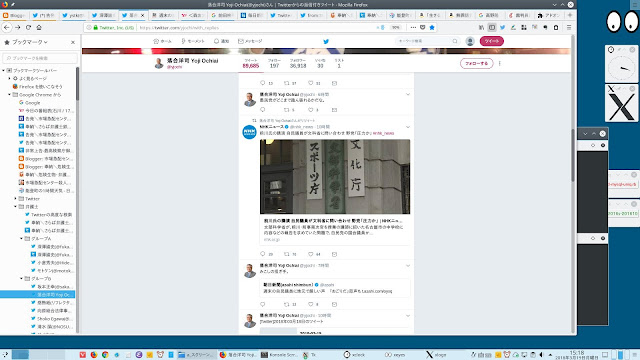Image resolution: width=640 pixels, height=360 pixels.
Task: Like the tweet quoting Asahi Shimbun
Action: 311,304
